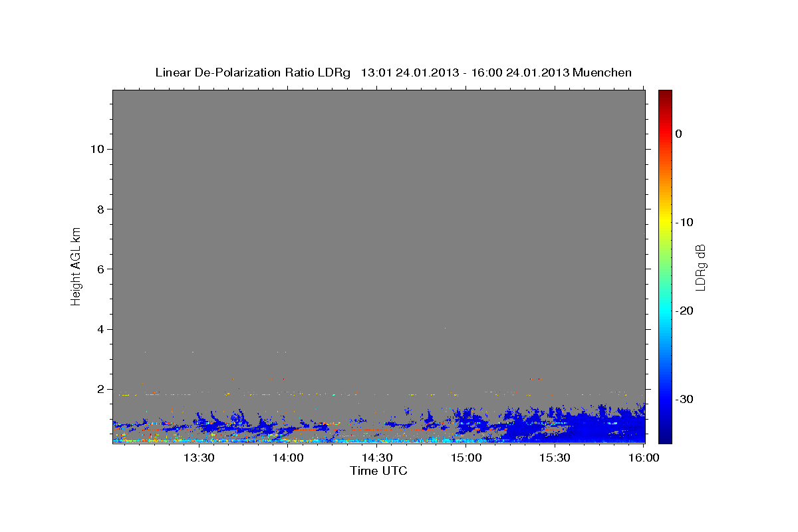Pick the dark red top of colorbar
798x532 pixels.
665,94
